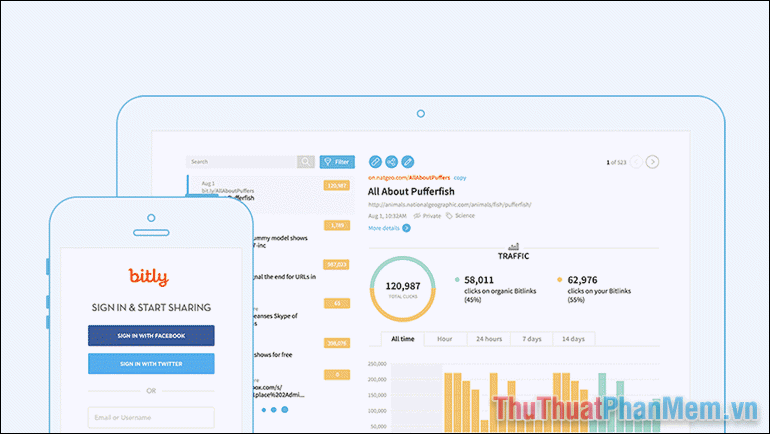Go to next Bitlink with right arrow
The image size is (770, 434).
[x=652, y=161]
